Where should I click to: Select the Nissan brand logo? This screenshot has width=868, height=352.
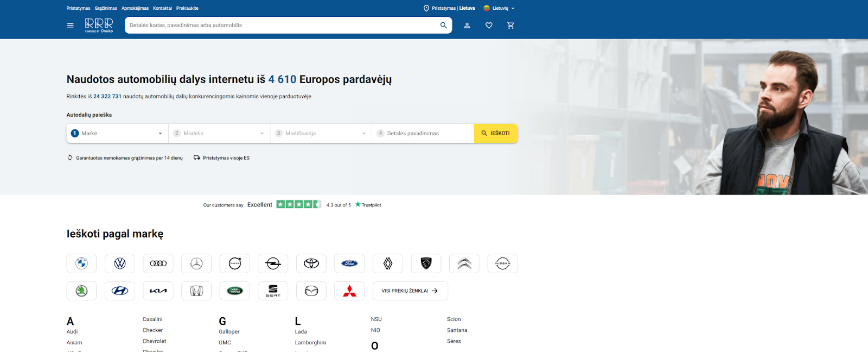point(503,263)
